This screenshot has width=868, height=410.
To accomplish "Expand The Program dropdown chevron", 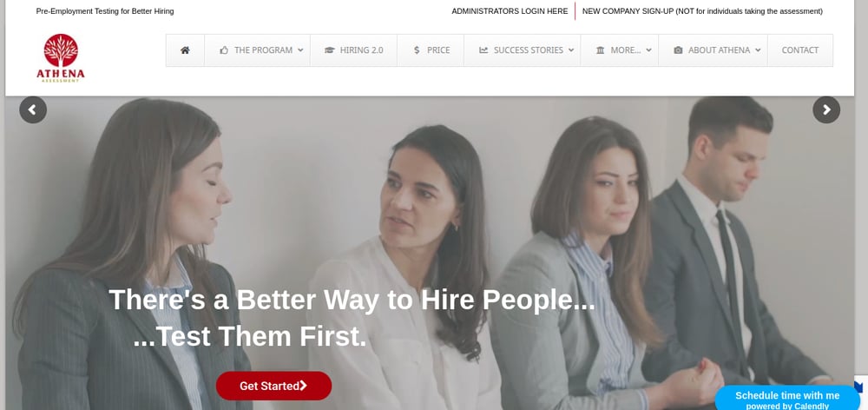I will (300, 50).
